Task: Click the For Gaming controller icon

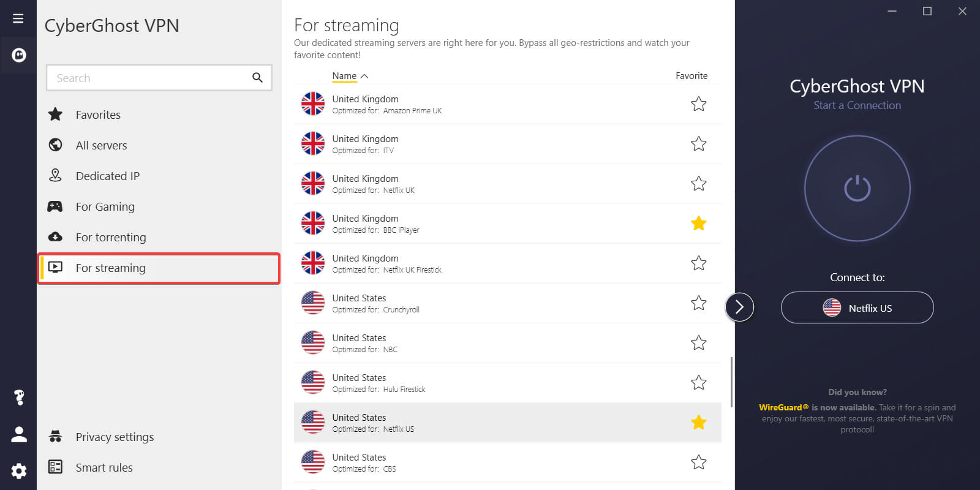Action: (55, 206)
